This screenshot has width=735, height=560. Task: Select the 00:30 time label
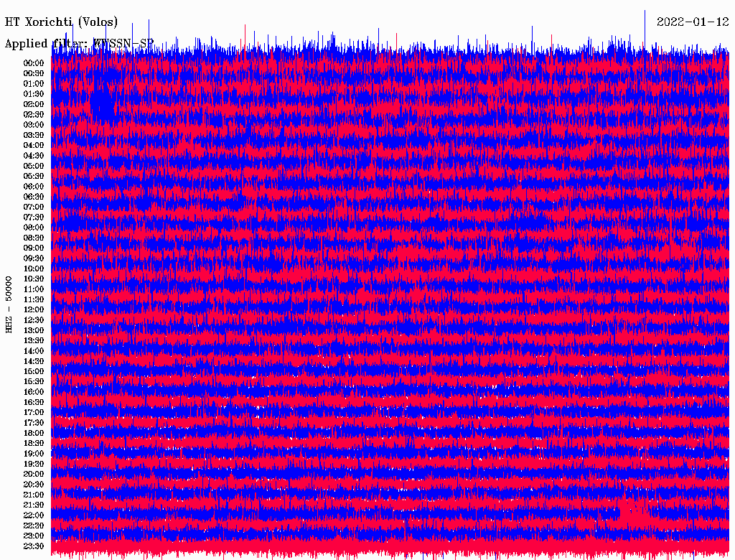pos(34,74)
